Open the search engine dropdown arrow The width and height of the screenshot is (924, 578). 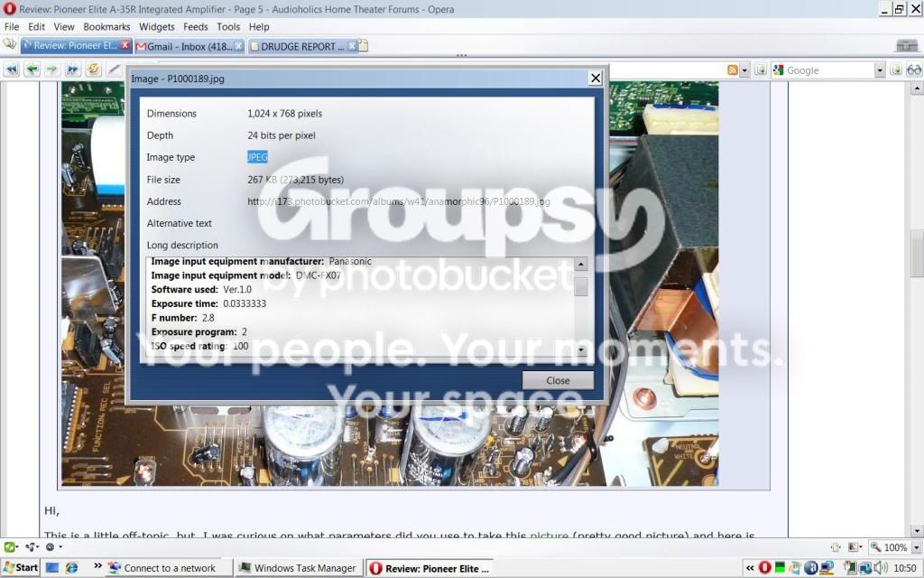click(880, 70)
